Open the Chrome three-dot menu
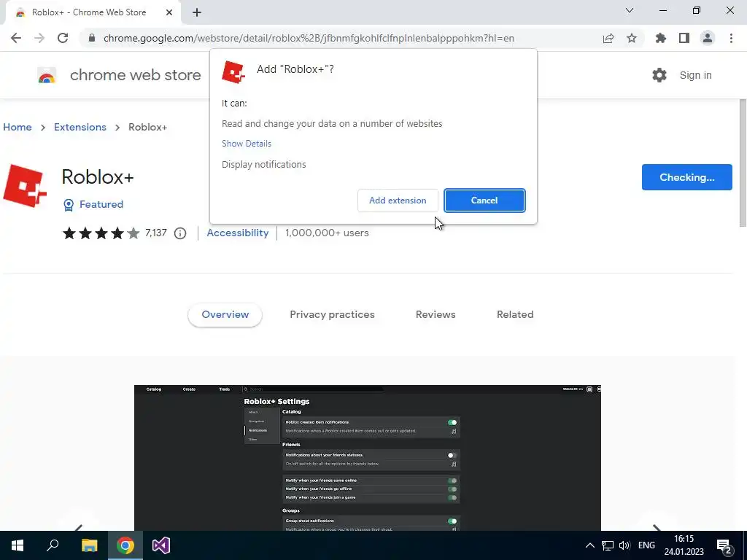747x560 pixels. tap(731, 38)
